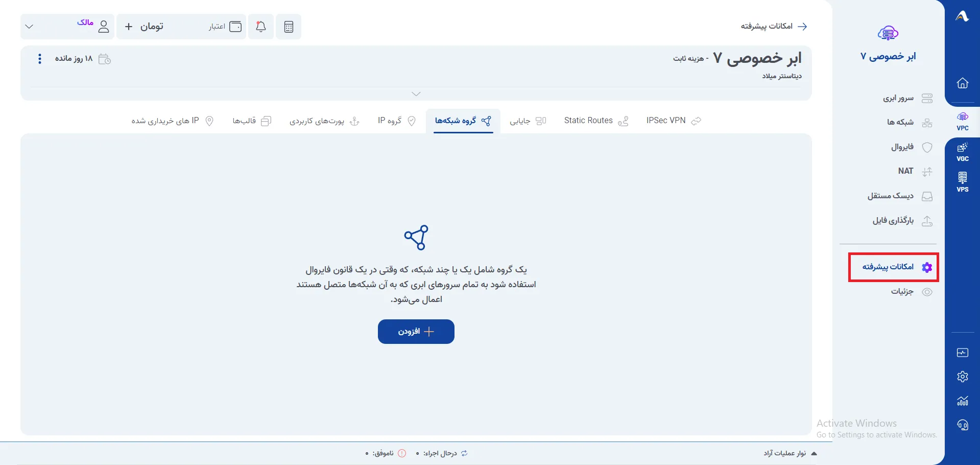The width and height of the screenshot is (980, 465).
Task: Click the calendar days-remaining icon
Action: click(x=105, y=59)
